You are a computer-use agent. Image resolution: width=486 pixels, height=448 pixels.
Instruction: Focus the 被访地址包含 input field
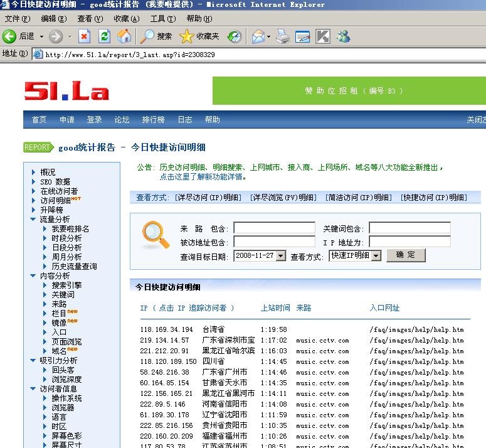pos(274,242)
